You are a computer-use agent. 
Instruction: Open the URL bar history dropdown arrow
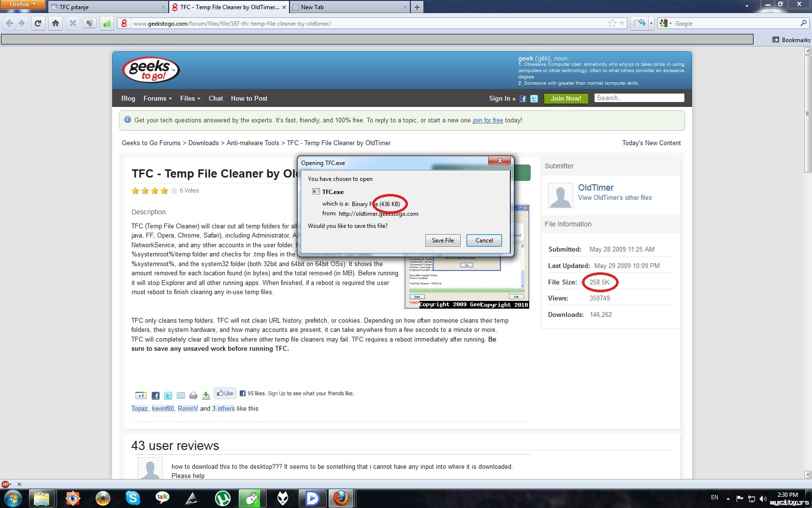click(x=622, y=23)
